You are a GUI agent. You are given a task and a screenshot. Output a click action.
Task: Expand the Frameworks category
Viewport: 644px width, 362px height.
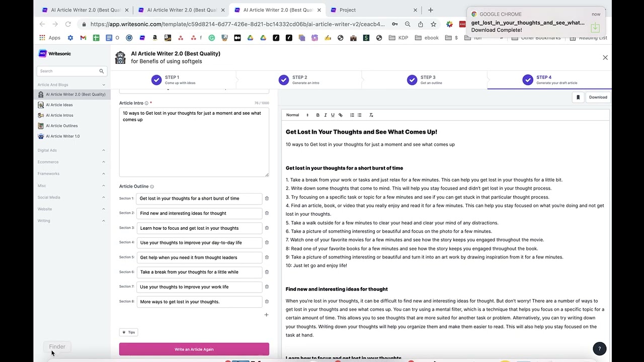(x=71, y=173)
